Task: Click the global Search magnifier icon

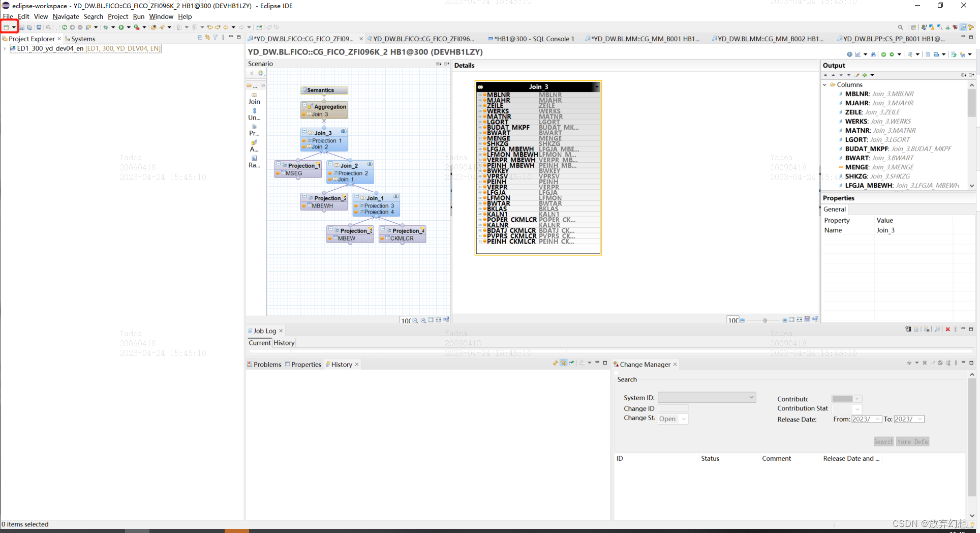Action: [900, 27]
